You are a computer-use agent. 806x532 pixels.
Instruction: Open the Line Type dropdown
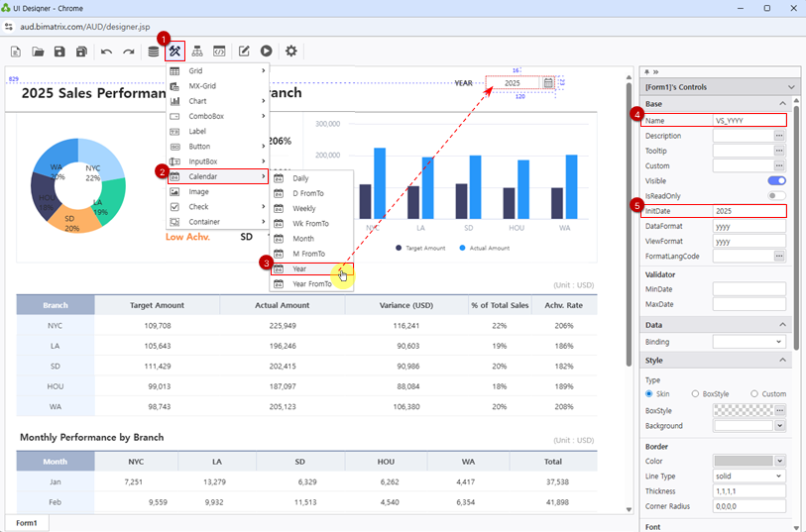pos(748,477)
